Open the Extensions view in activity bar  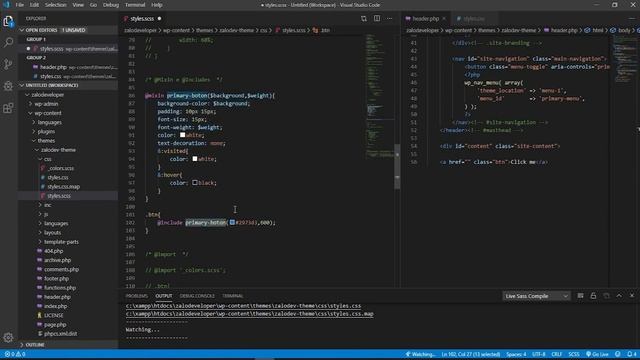tap(8, 108)
